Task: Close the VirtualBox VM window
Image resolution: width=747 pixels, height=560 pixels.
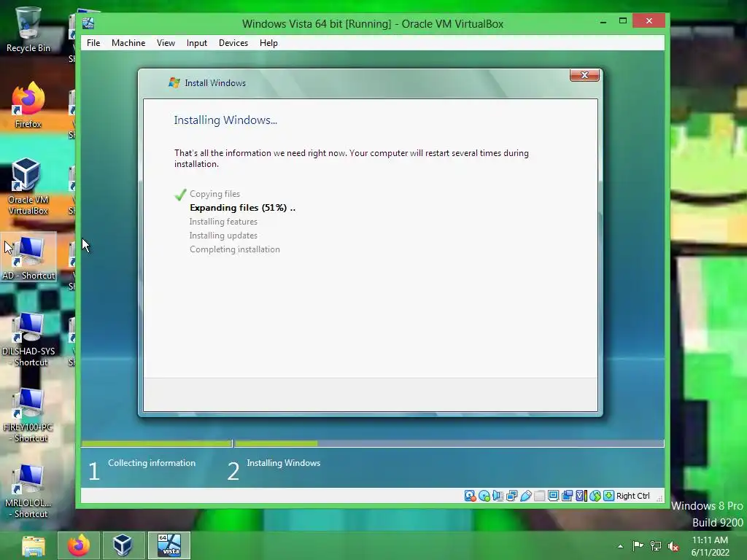Action: [649, 20]
